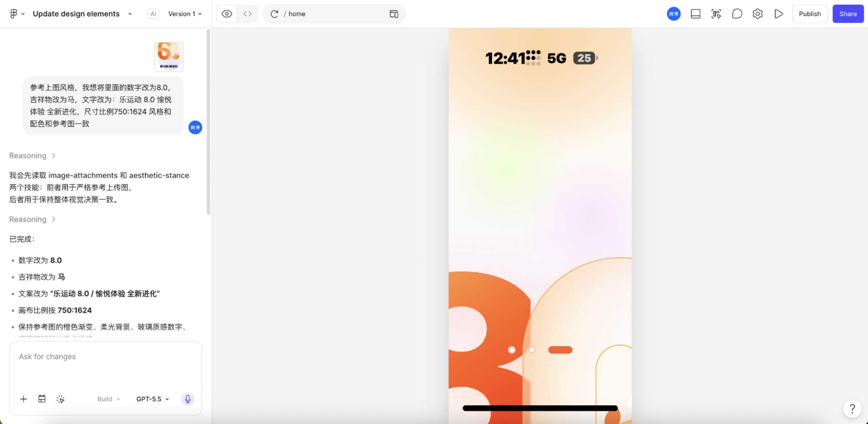
Task: Open the user avatar in toolbar
Action: 674,14
